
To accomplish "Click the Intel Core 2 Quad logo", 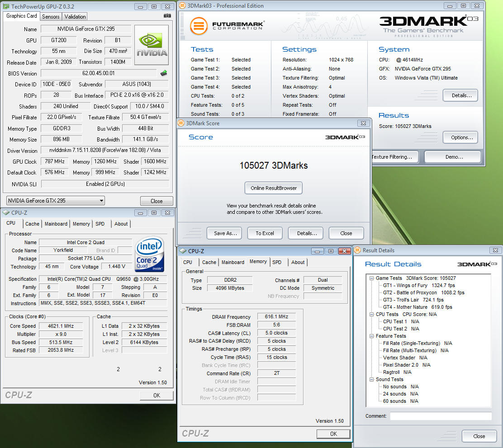I will pyautogui.click(x=149, y=253).
